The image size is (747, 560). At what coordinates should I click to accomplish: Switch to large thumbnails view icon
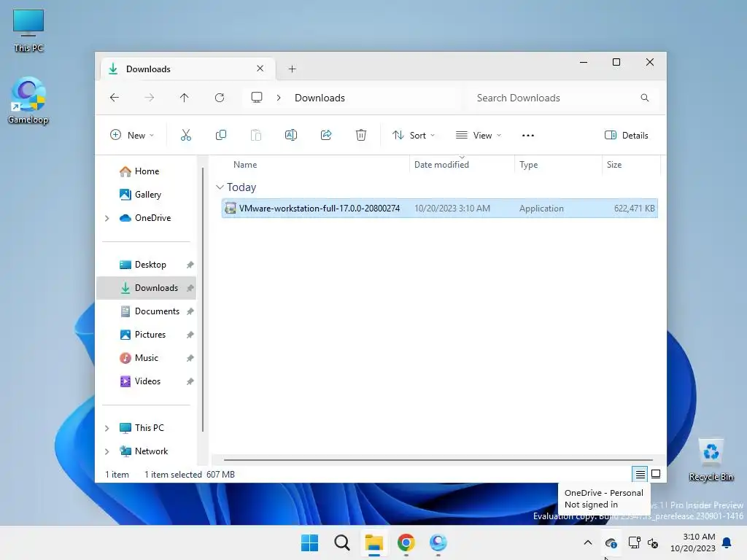pos(656,474)
